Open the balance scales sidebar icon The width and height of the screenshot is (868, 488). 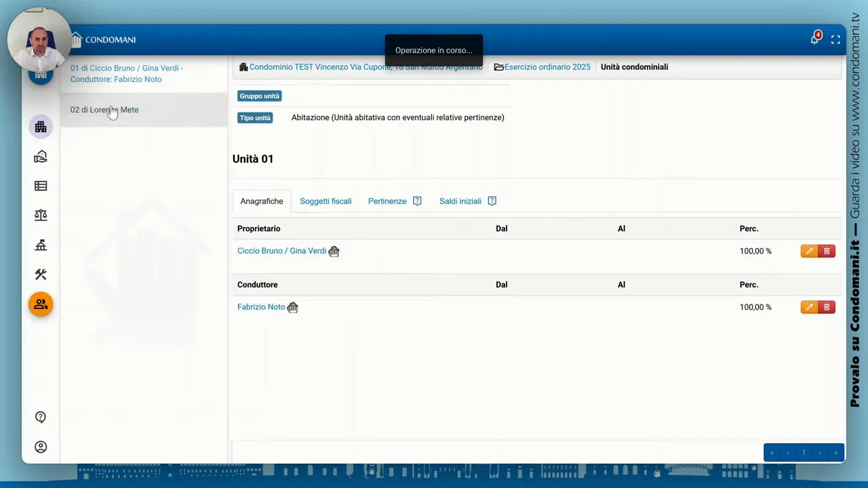[41, 216]
